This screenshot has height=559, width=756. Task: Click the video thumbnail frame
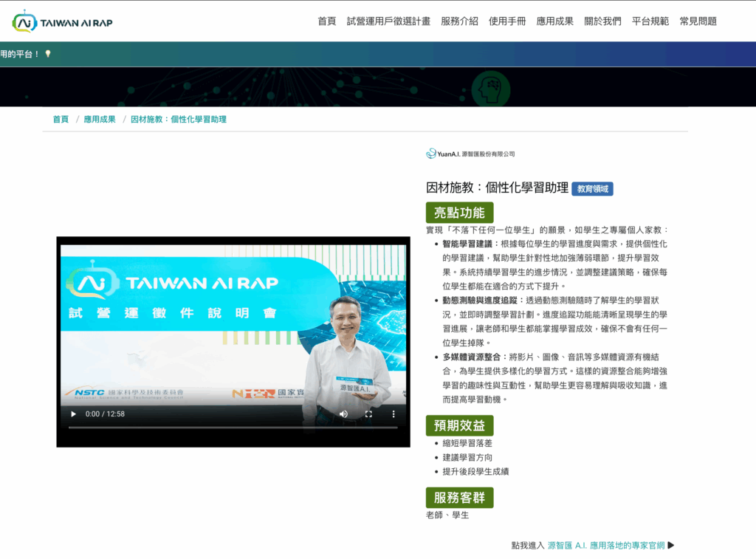(233, 342)
